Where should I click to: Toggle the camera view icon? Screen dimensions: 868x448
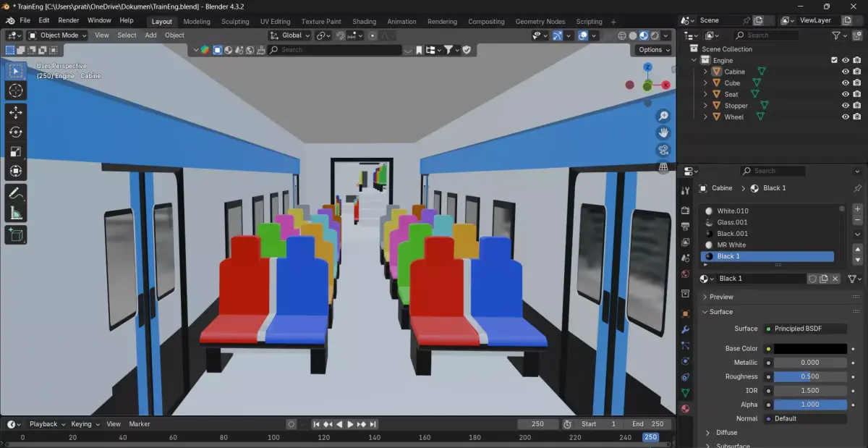[x=663, y=150]
